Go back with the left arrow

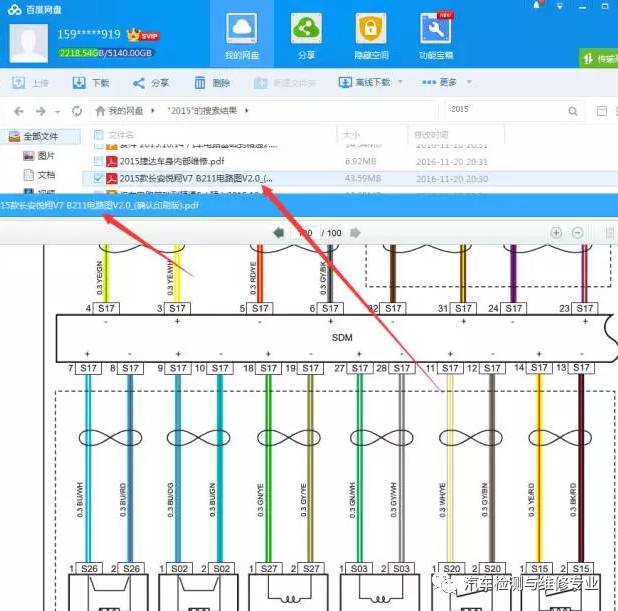pos(17,110)
